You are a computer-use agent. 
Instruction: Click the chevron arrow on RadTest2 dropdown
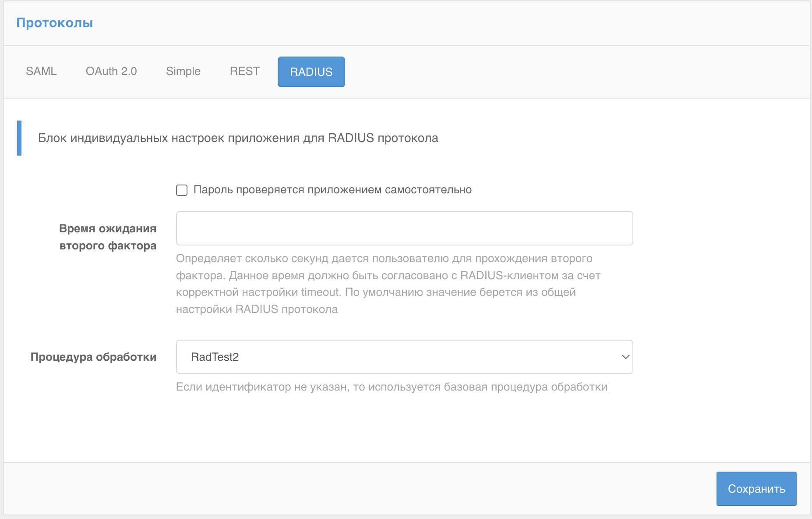coord(625,357)
